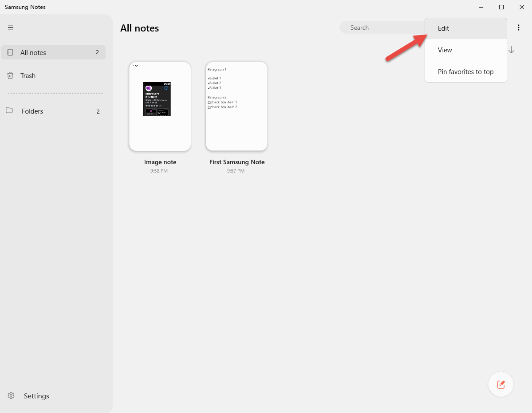Click in the Search field
The image size is (532, 413).
pos(382,28)
